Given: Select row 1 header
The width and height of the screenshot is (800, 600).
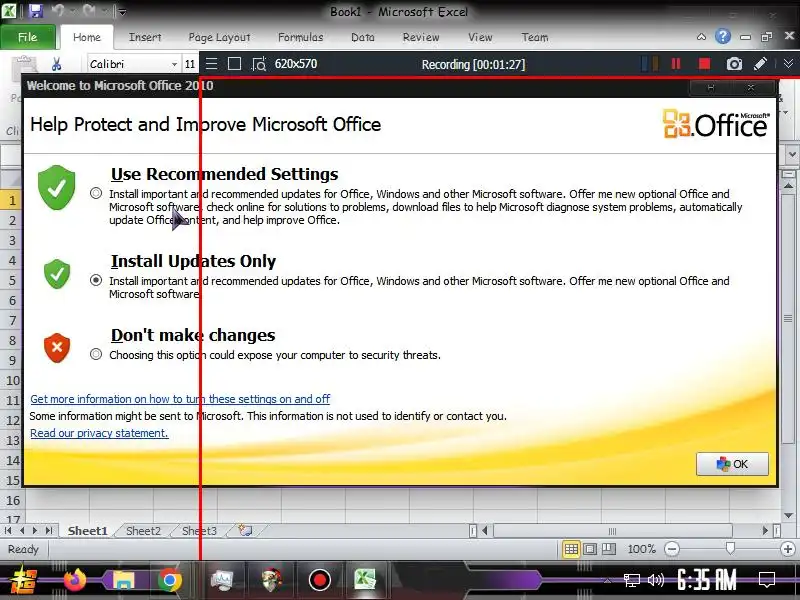Looking at the screenshot, I should coord(12,200).
